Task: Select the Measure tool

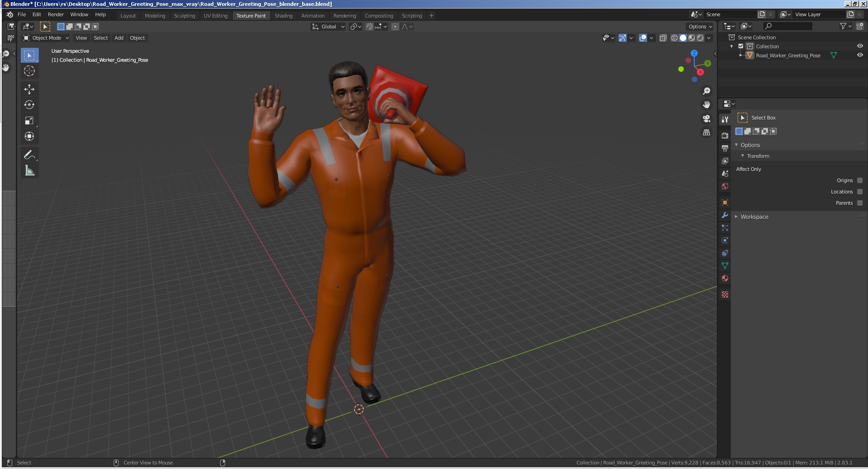Action: tap(29, 170)
